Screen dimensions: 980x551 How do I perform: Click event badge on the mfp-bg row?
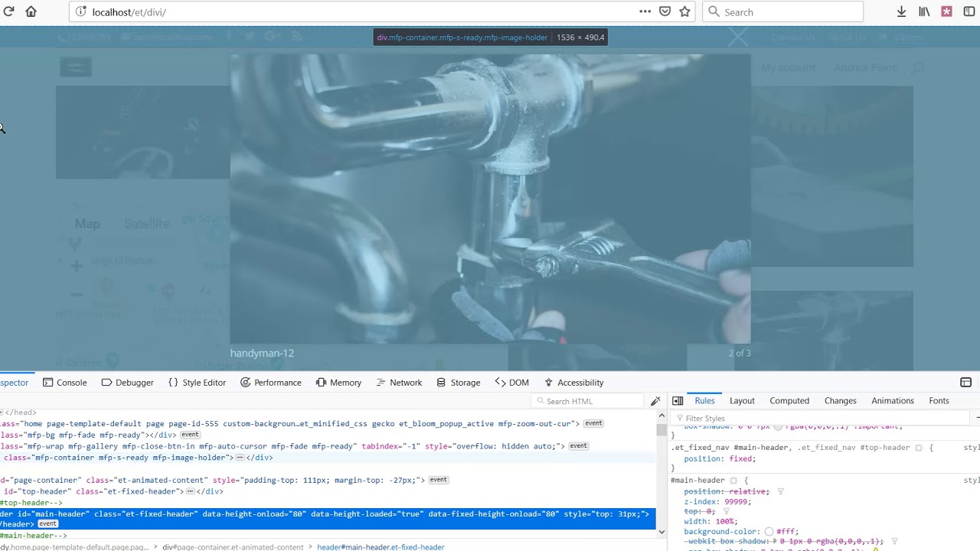(190, 435)
